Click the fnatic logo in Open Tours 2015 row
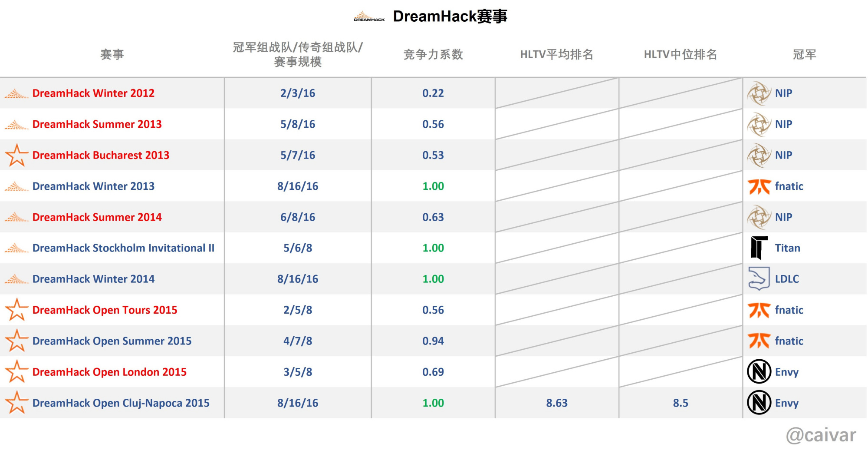Image resolution: width=868 pixels, height=457 pixels. [759, 310]
